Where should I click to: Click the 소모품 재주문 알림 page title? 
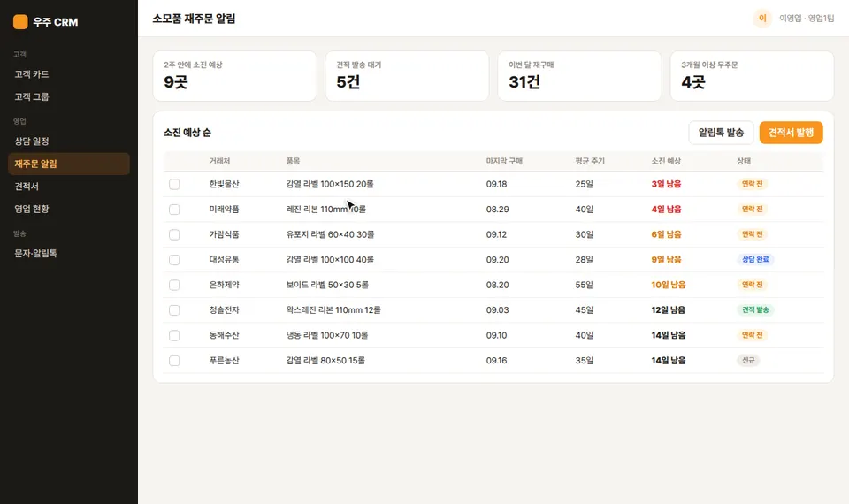tap(194, 19)
